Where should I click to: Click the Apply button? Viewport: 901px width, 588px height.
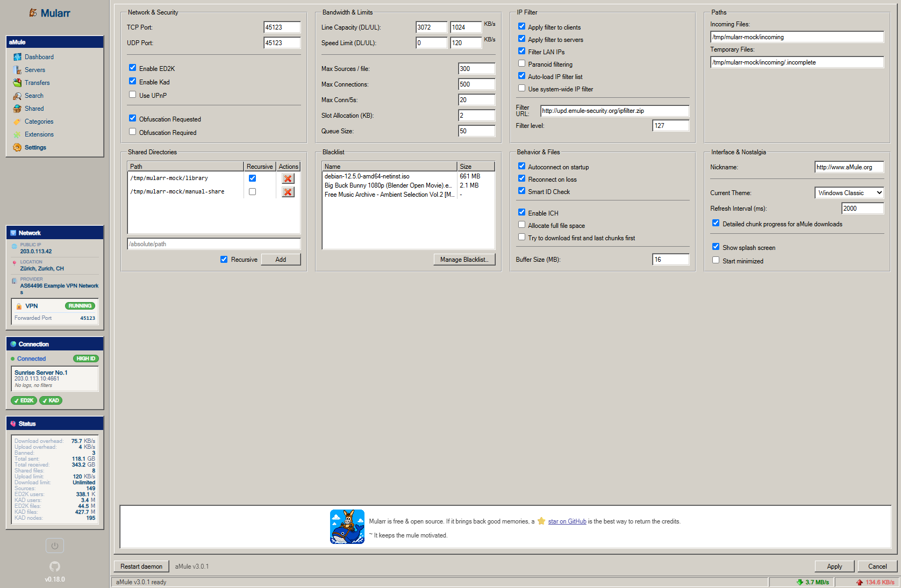(x=834, y=567)
